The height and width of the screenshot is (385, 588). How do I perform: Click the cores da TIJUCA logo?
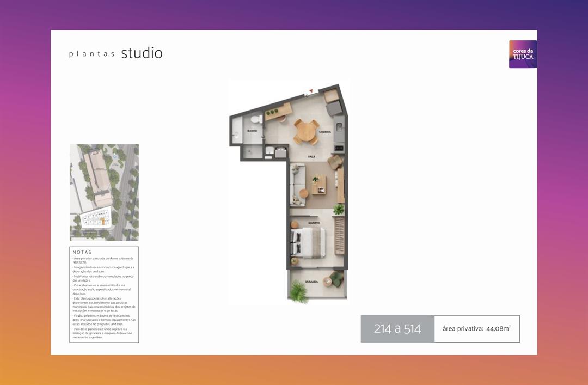(523, 54)
